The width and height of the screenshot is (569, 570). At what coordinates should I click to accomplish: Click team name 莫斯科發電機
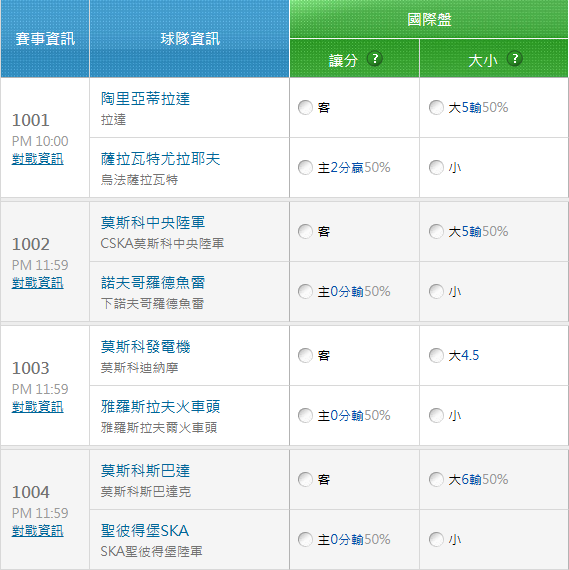pyautogui.click(x=145, y=347)
